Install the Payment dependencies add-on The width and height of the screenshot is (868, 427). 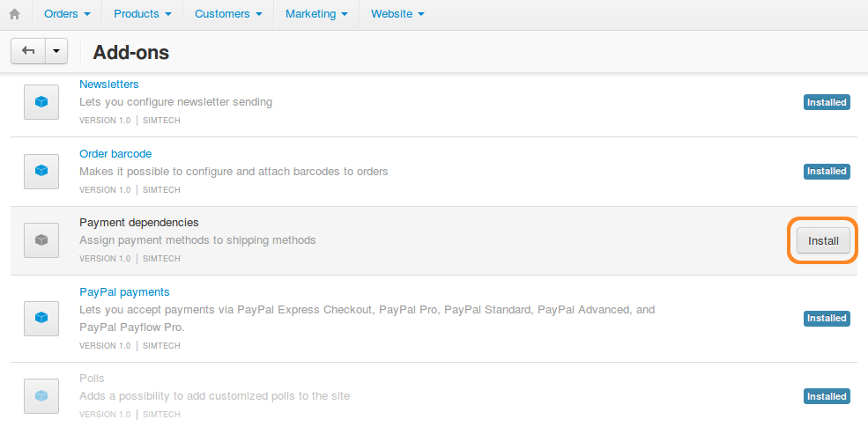[x=823, y=241]
